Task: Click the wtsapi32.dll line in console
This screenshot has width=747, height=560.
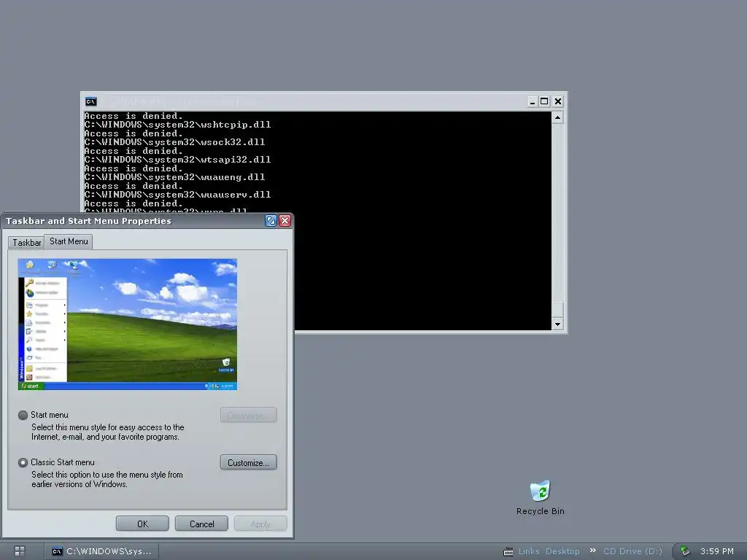Action: (x=178, y=160)
